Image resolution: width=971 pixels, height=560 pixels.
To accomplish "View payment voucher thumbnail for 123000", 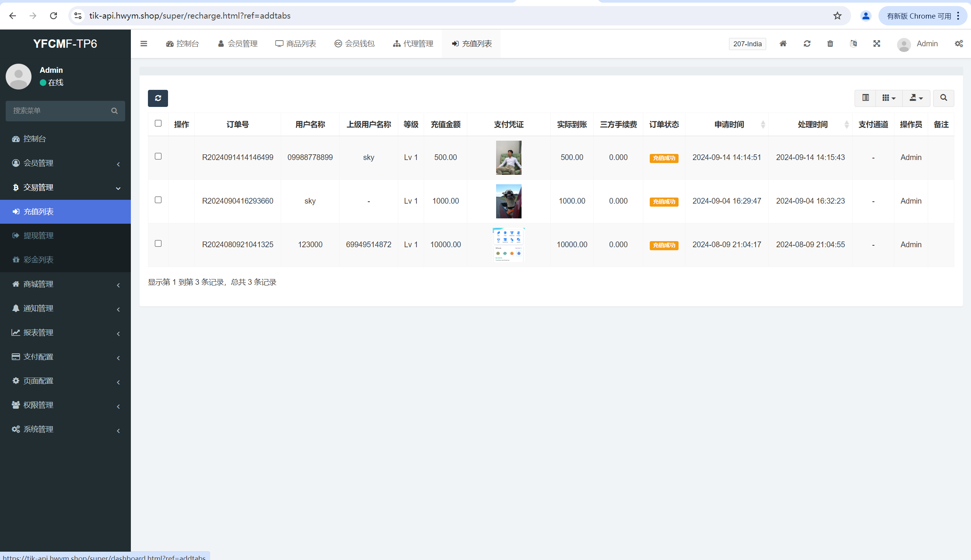I will coord(508,244).
